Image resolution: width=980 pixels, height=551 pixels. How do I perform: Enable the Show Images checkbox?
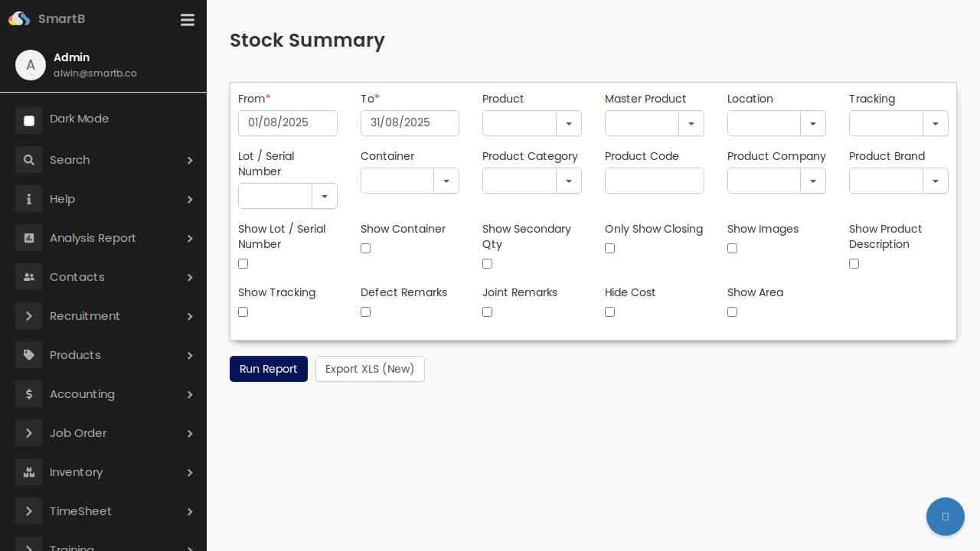[x=732, y=248]
